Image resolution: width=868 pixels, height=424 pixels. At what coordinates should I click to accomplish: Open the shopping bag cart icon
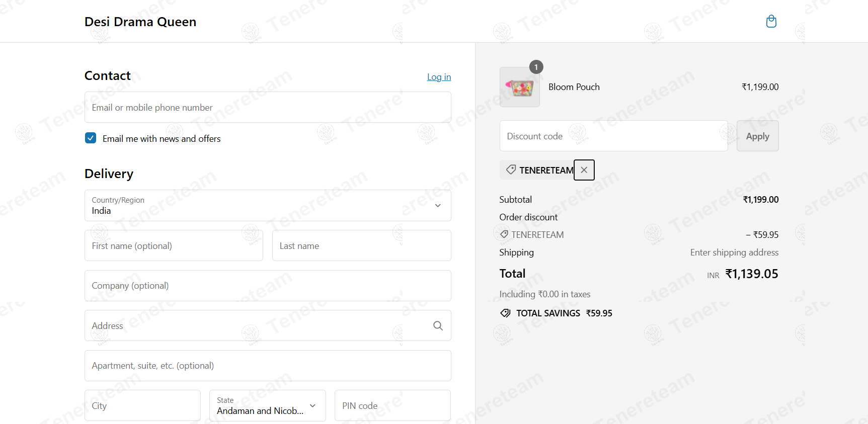[771, 21]
